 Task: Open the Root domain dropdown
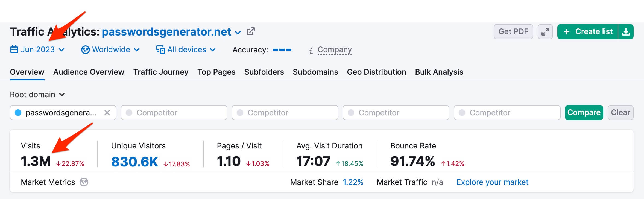[x=37, y=95]
